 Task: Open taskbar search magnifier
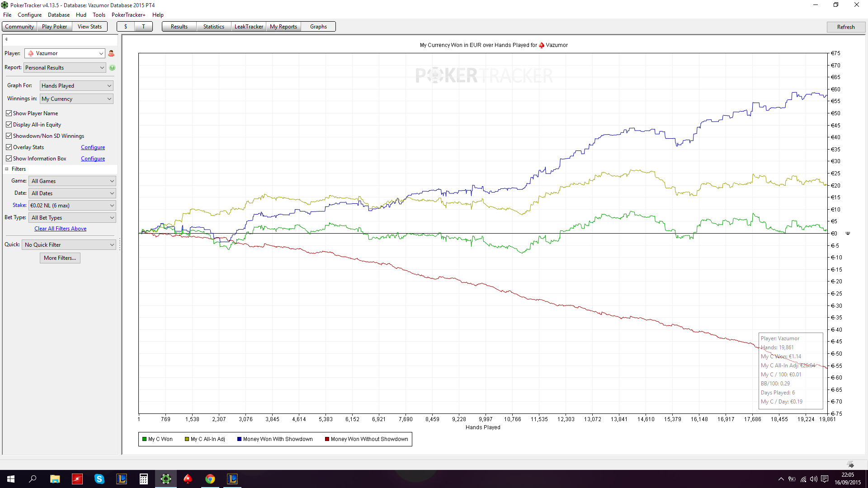[x=33, y=479]
